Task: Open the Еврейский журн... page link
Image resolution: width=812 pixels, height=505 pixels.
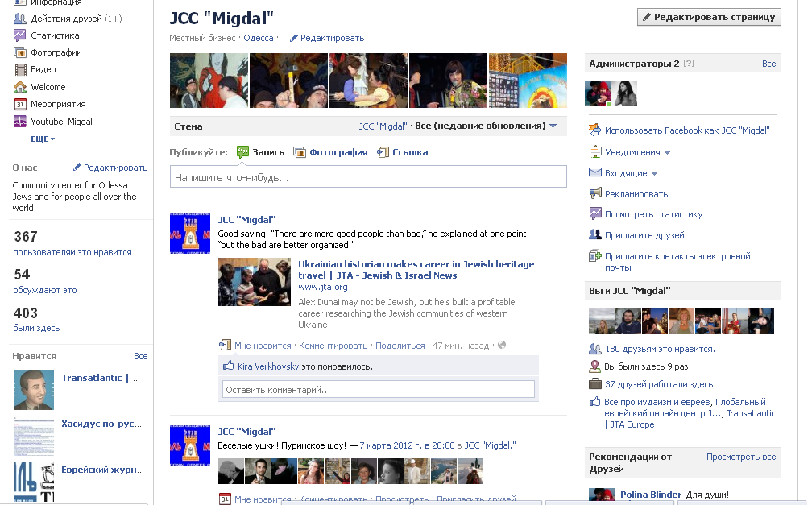Action: click(102, 470)
